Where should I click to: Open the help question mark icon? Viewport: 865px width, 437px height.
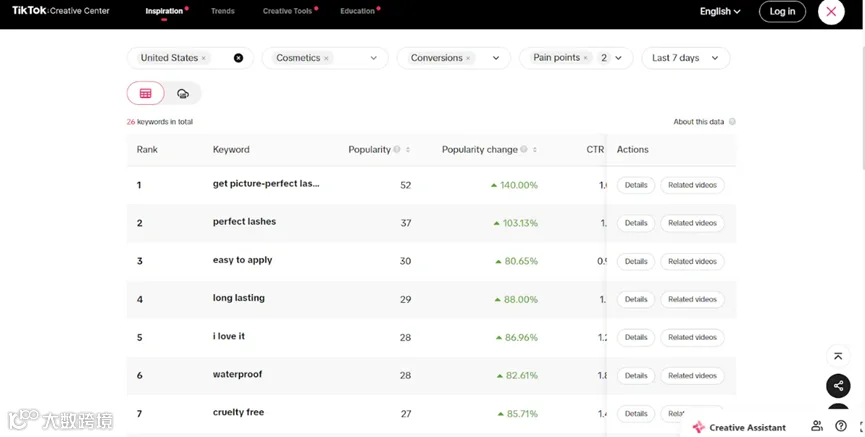[x=841, y=426]
